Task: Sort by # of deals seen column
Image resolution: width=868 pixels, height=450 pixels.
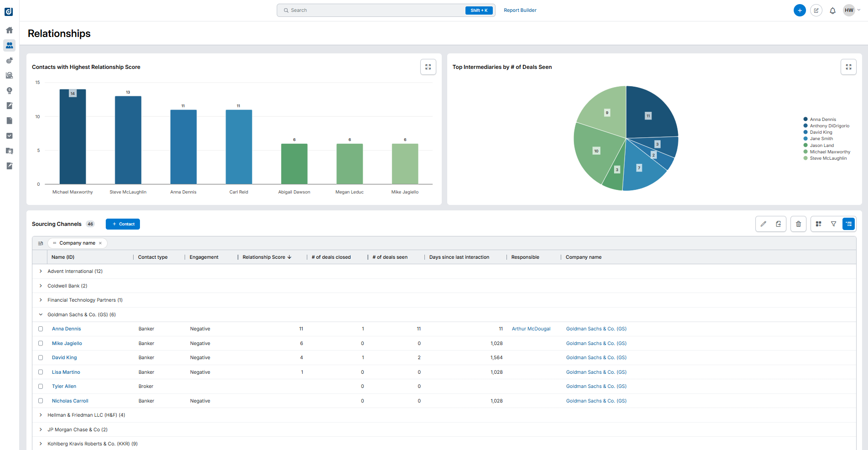Action: click(390, 257)
